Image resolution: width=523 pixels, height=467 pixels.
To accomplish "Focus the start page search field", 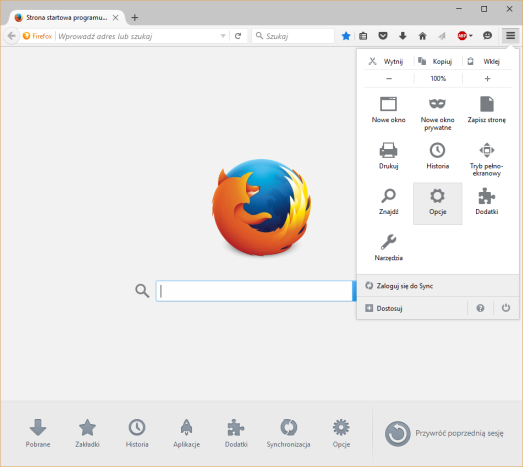I will click(254, 291).
